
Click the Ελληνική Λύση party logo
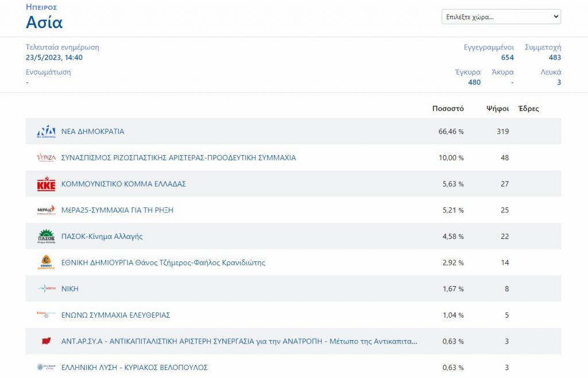click(46, 368)
